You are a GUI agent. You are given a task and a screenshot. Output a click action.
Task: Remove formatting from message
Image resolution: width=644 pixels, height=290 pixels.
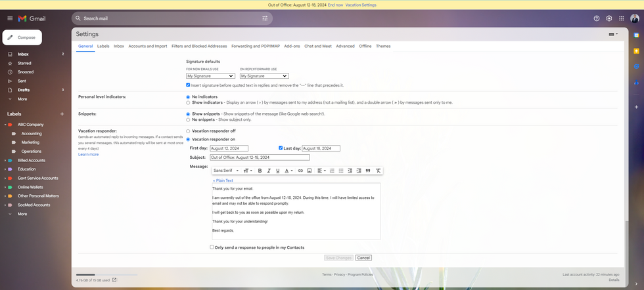pos(379,171)
